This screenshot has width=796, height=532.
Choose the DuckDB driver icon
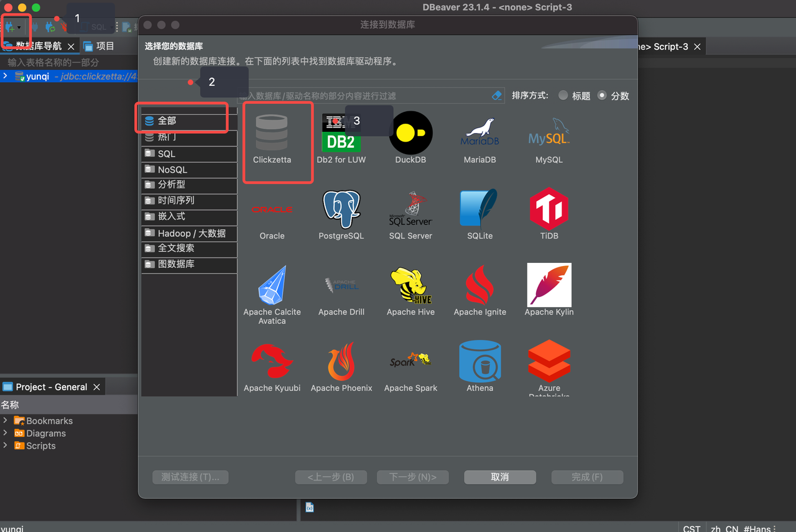tap(410, 134)
